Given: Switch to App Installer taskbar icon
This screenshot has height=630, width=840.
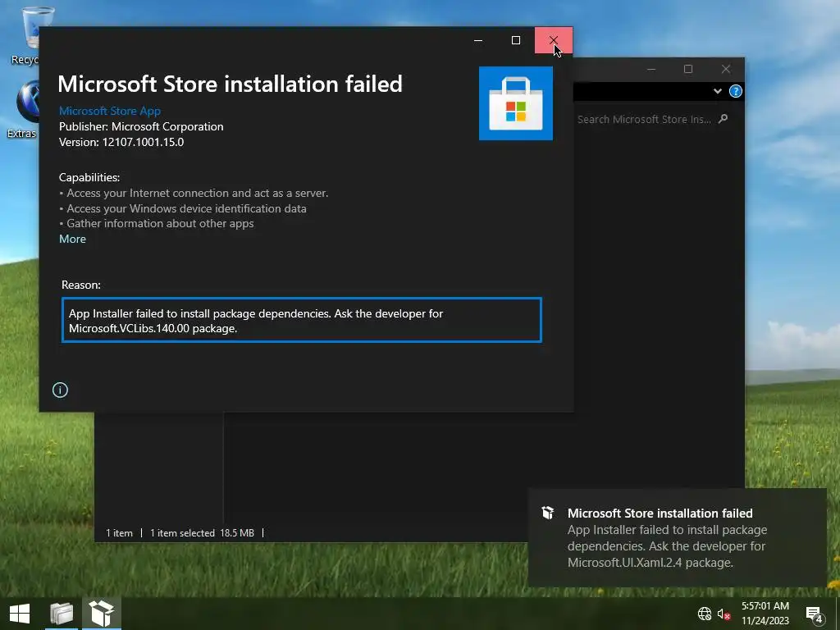Looking at the screenshot, I should click(101, 614).
